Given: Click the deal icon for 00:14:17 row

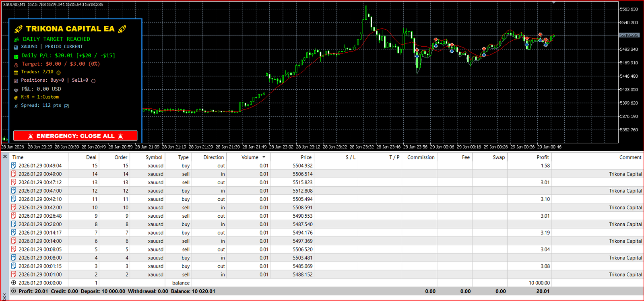Looking at the screenshot, I should [x=14, y=233].
